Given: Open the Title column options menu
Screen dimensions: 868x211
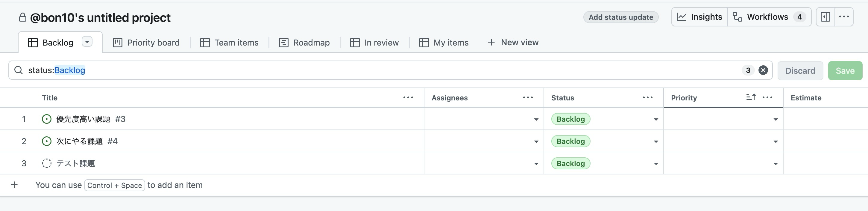Looking at the screenshot, I should [x=408, y=98].
